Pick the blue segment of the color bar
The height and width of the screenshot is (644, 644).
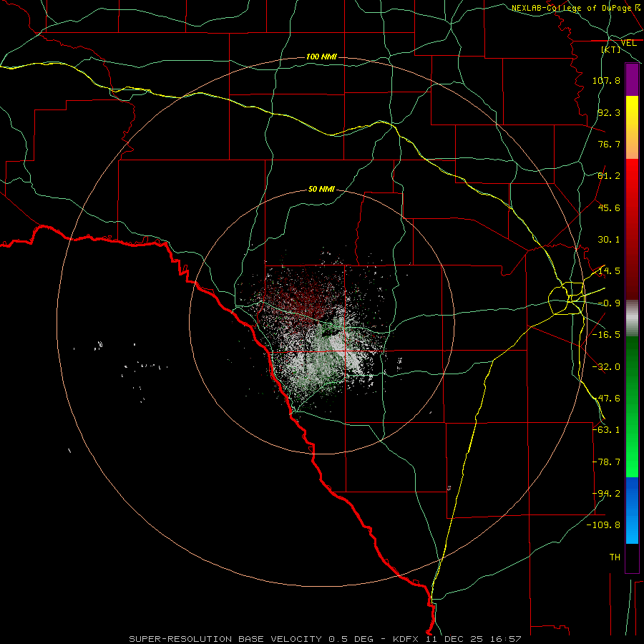click(632, 510)
